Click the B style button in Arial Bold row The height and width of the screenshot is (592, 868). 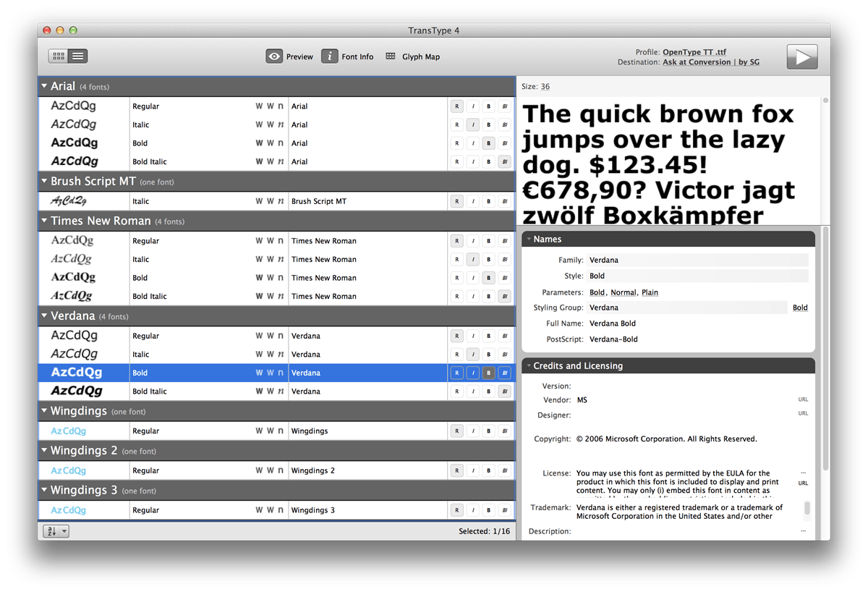pyautogui.click(x=488, y=143)
